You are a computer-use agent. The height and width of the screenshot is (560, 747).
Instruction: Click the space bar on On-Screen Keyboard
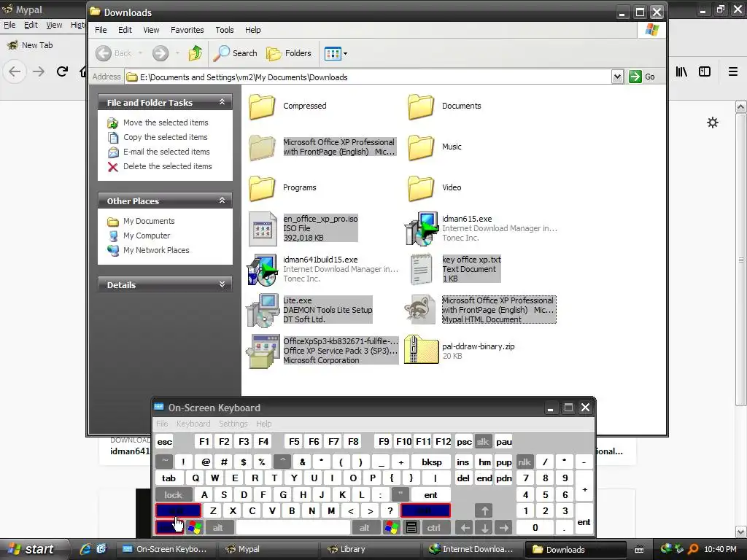[x=293, y=528]
